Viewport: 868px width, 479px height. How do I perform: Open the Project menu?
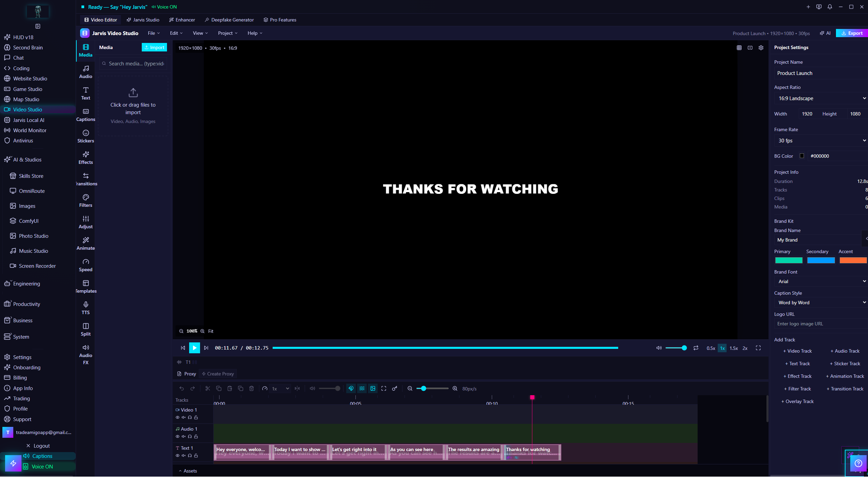click(x=228, y=33)
